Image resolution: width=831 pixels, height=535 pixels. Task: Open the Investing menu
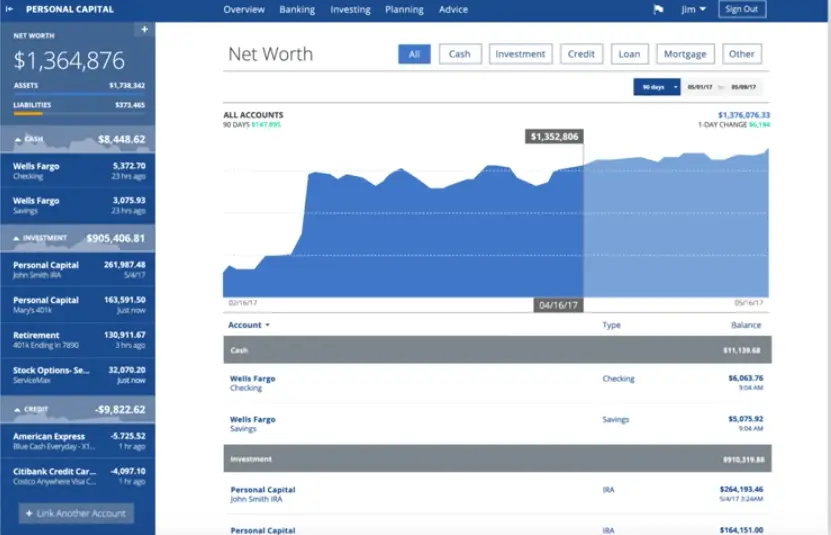click(x=350, y=10)
